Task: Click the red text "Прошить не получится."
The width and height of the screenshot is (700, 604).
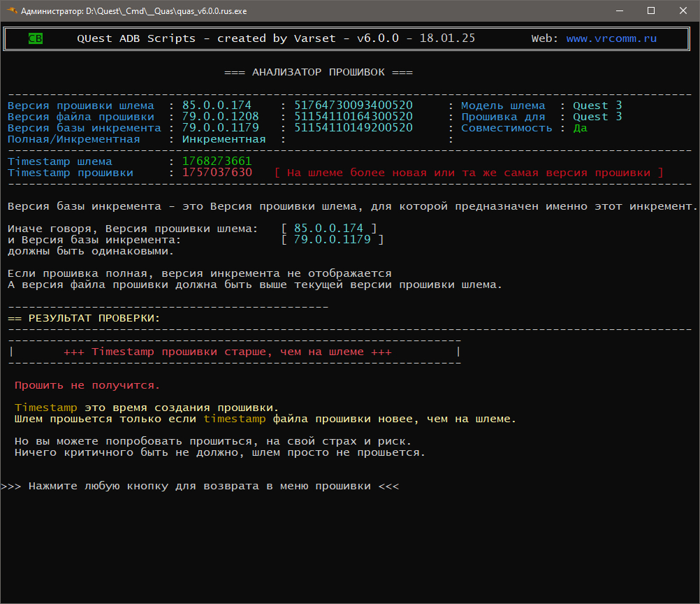Action: point(87,385)
